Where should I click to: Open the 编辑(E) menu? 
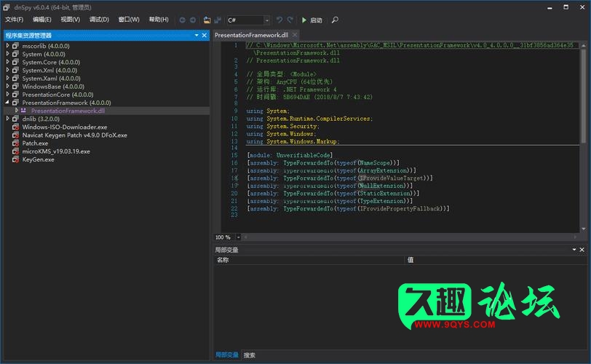tap(41, 20)
